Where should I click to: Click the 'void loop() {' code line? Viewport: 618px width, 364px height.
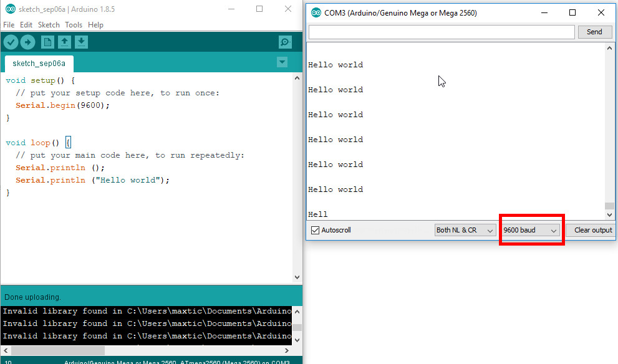38,143
